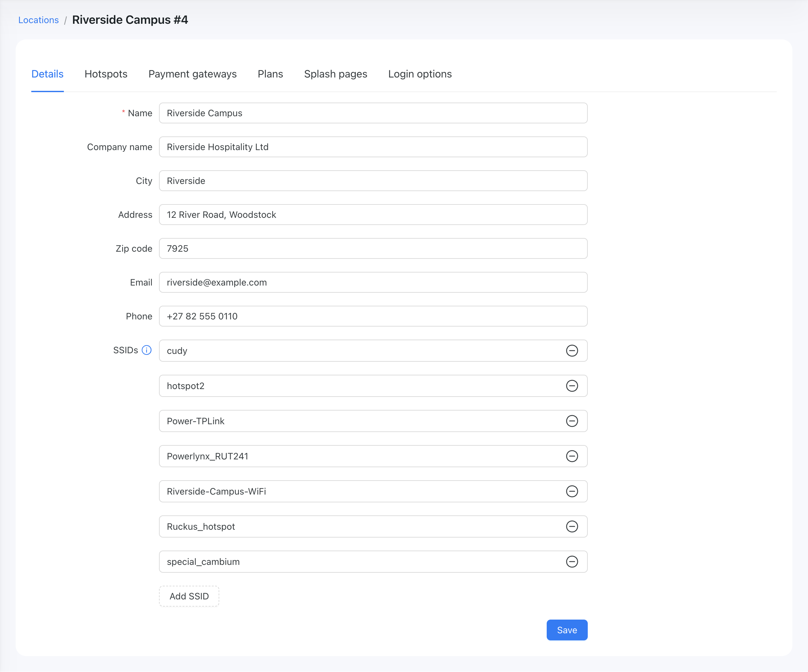This screenshot has width=808, height=672.
Task: Switch to the Login options tab
Action: tap(420, 74)
